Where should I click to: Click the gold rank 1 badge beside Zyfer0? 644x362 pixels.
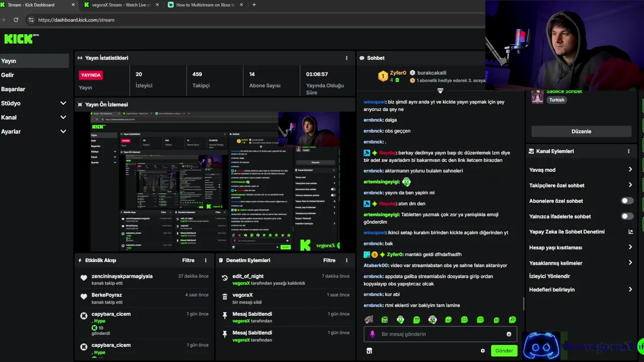click(383, 76)
